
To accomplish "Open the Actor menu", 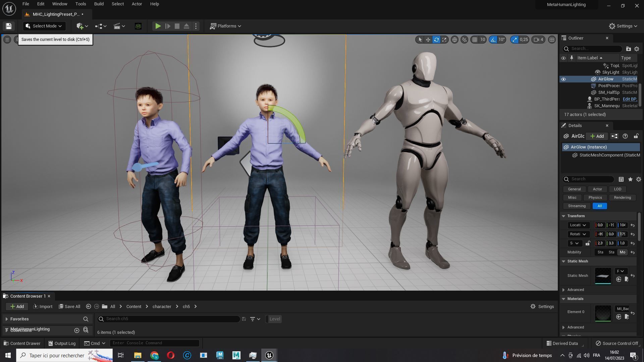I will tap(137, 4).
